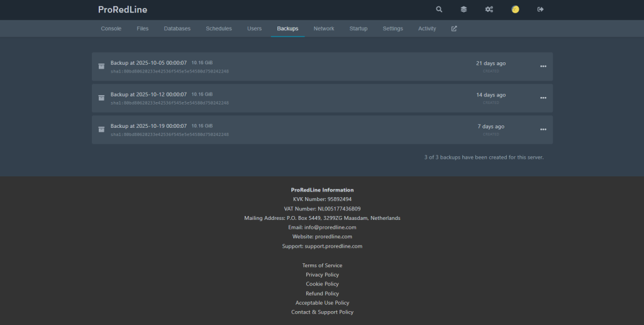644x325 pixels.
Task: Open the Schedules tab
Action: point(219,28)
